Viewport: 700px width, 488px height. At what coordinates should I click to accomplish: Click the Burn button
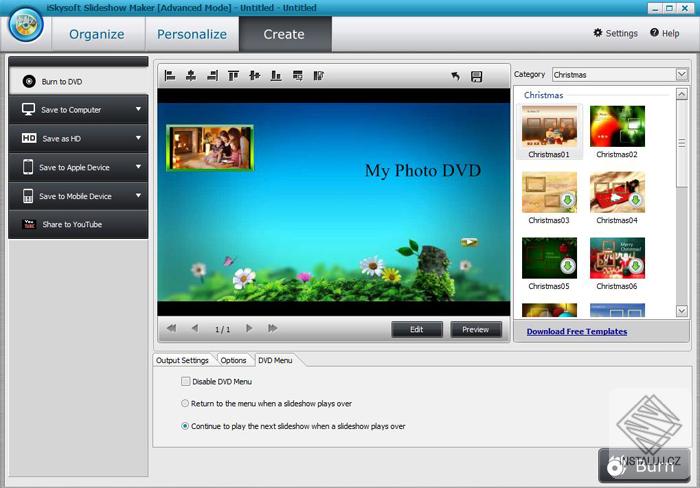coord(644,466)
